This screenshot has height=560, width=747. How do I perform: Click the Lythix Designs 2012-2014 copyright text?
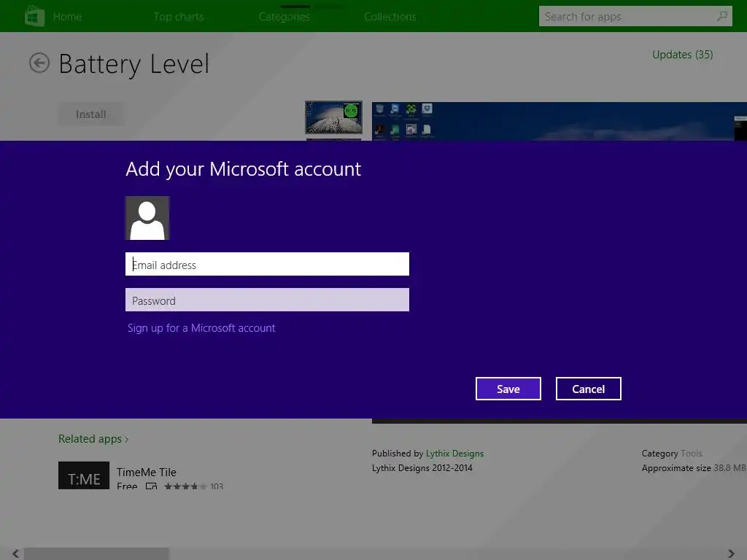(x=422, y=468)
